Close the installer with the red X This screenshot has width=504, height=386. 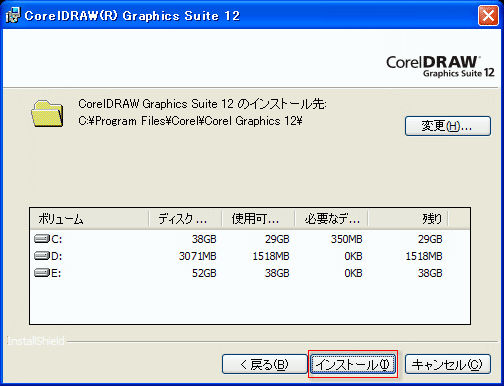488,15
